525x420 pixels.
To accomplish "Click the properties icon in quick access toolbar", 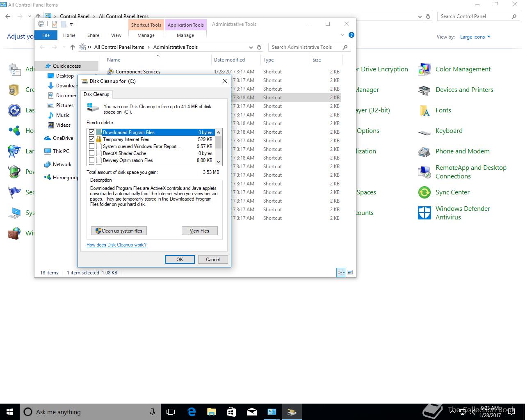I will coord(55,24).
